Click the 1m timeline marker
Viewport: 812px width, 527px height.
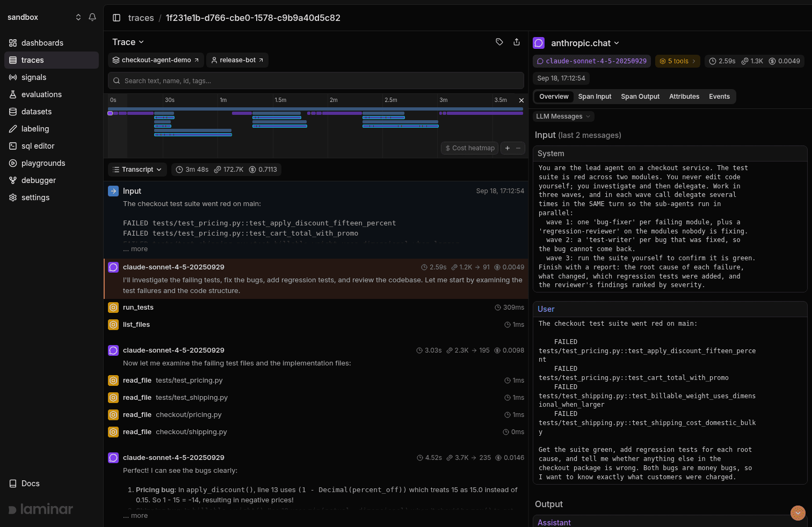click(223, 100)
